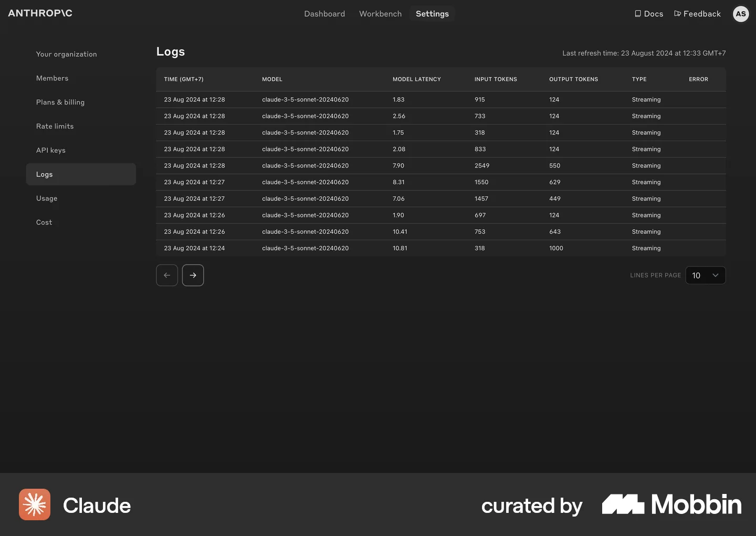Select Logs in the sidebar
This screenshot has width=756, height=536.
tap(81, 174)
